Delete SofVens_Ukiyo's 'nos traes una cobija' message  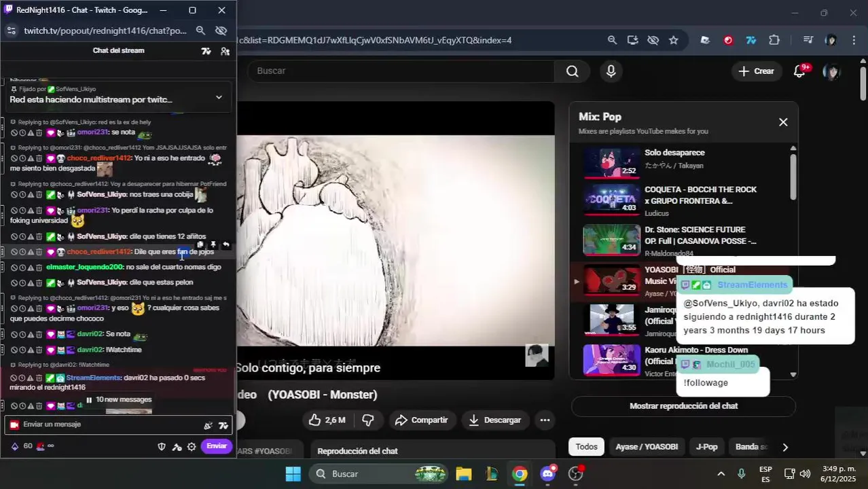[x=39, y=195]
